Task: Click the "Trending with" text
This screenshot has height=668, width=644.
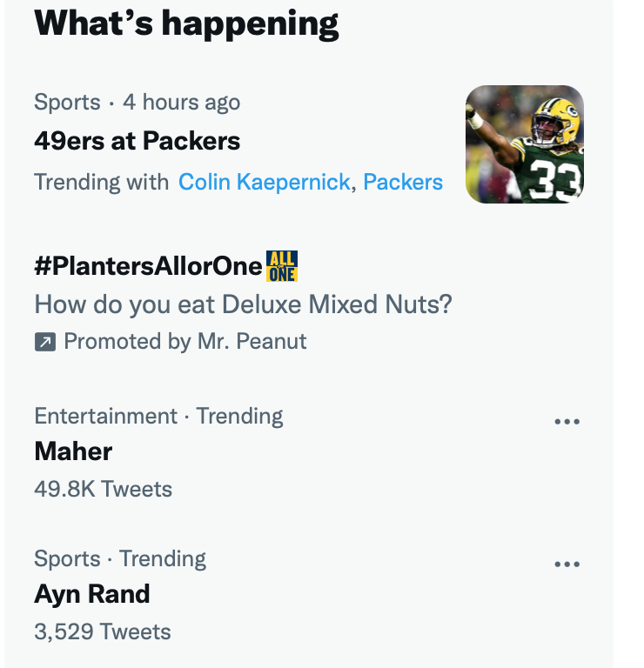Action: 102,182
